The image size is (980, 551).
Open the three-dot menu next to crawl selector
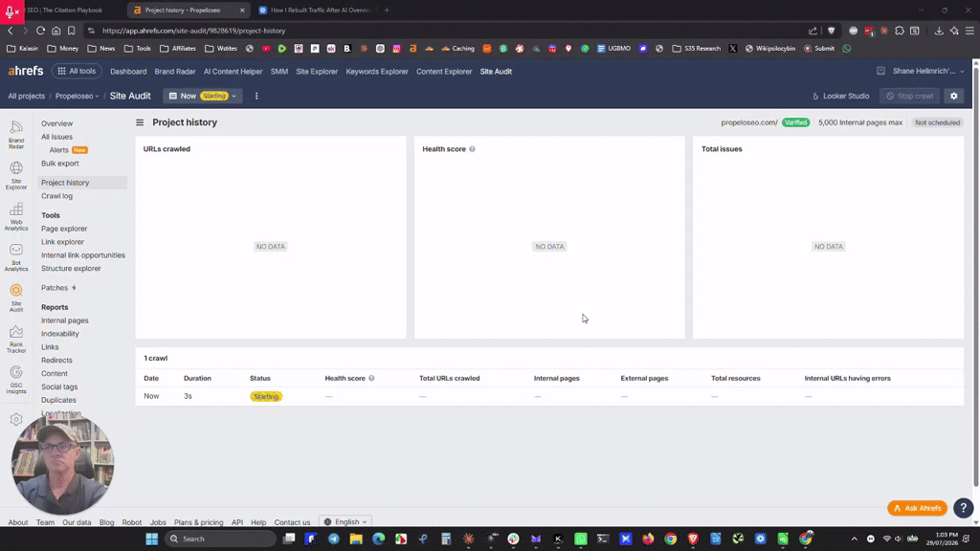click(256, 97)
